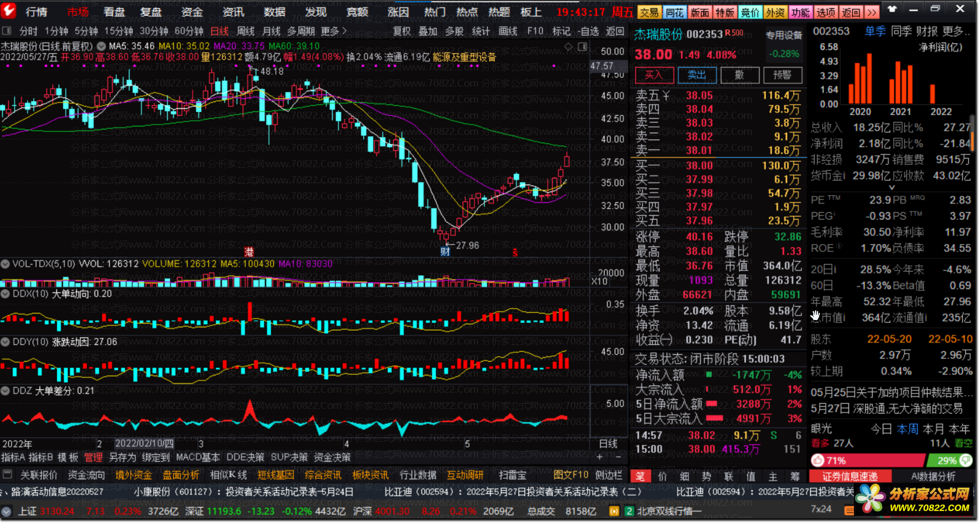Click 2022/02/10 date marker on timeline
The width and height of the screenshot is (980, 523).
[x=143, y=444]
